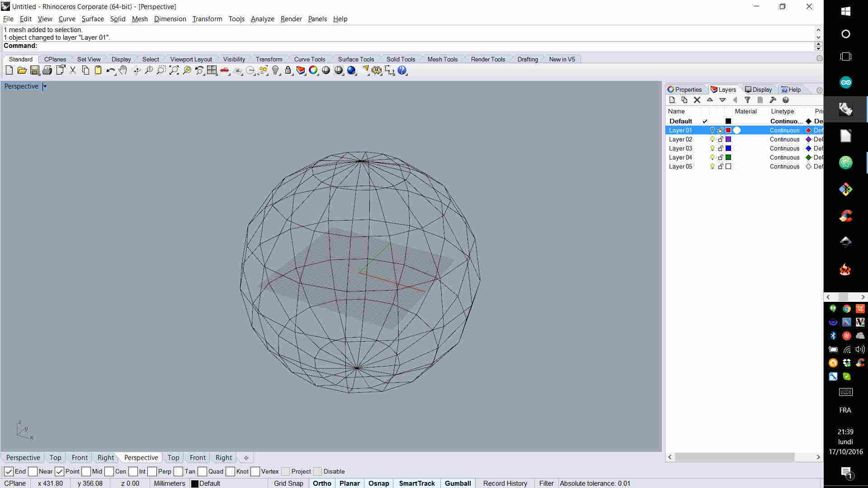Click the green Layer 04 color swatch

[x=728, y=157]
